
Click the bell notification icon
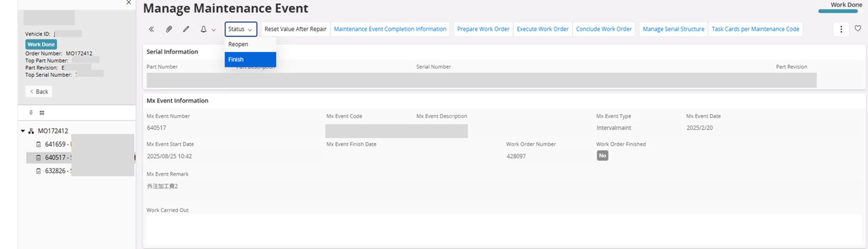[x=203, y=29]
